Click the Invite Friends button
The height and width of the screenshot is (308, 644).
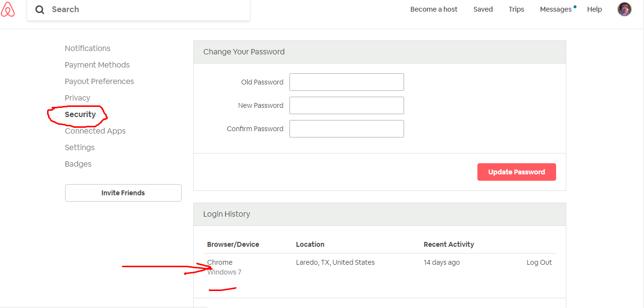123,193
